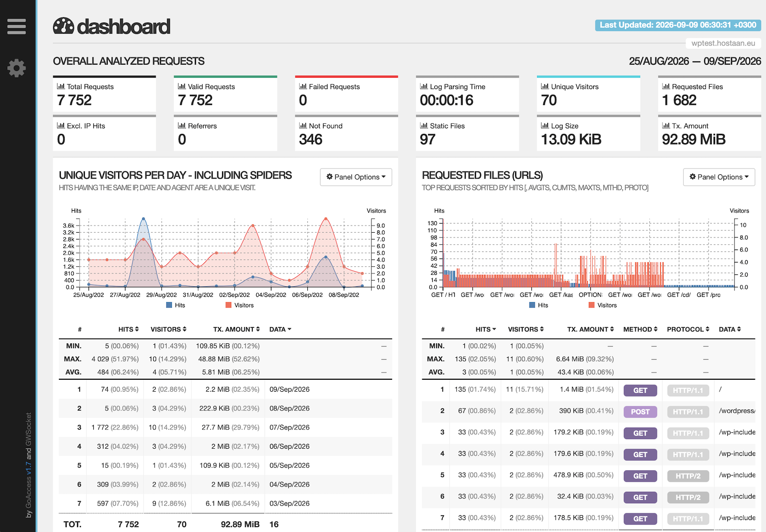Screen dimensions: 766x532
Task: Select the 07/Sep/2026 row in visitors table
Action: click(x=225, y=427)
